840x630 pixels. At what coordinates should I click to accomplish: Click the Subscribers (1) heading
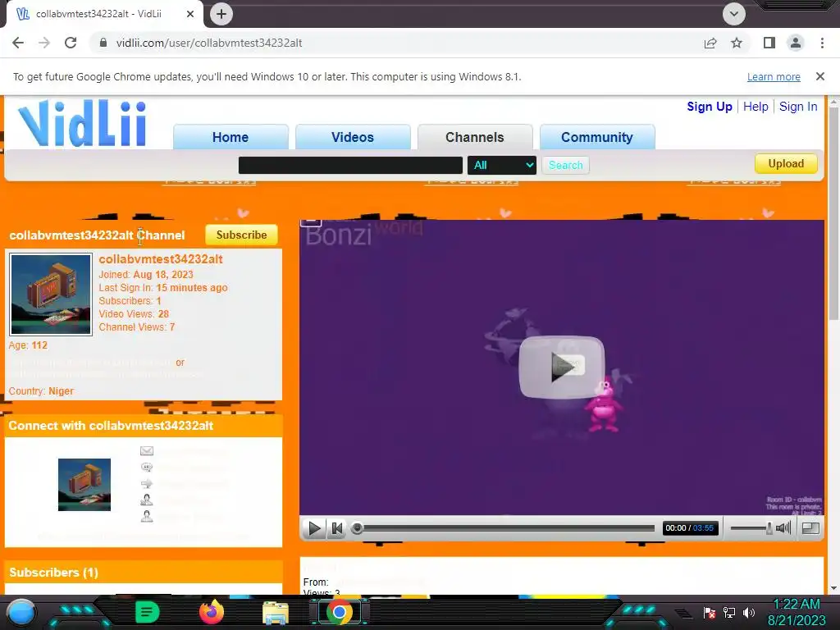click(x=53, y=572)
